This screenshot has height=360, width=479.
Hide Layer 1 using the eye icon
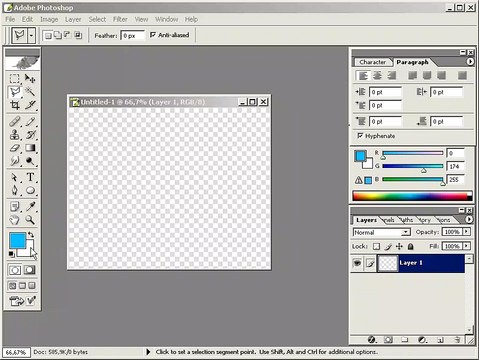(357, 263)
